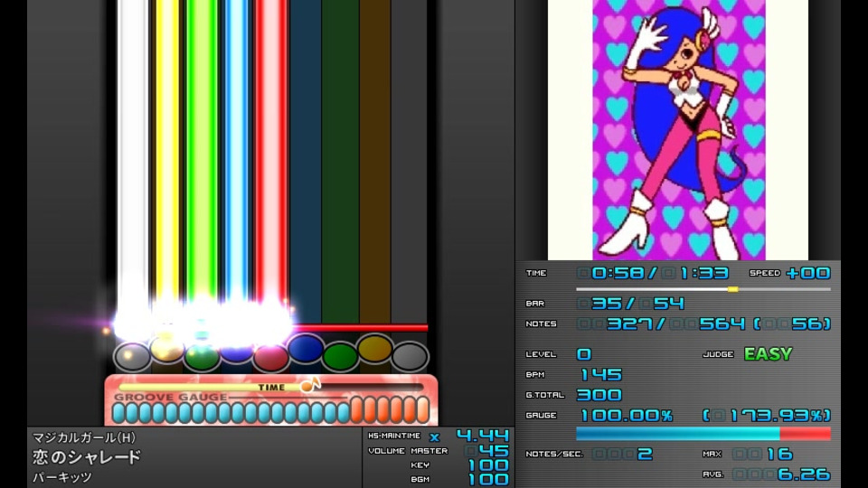Click the bracketed notes count (56)
Image resolution: width=868 pixels, height=488 pixels.
pyautogui.click(x=792, y=324)
